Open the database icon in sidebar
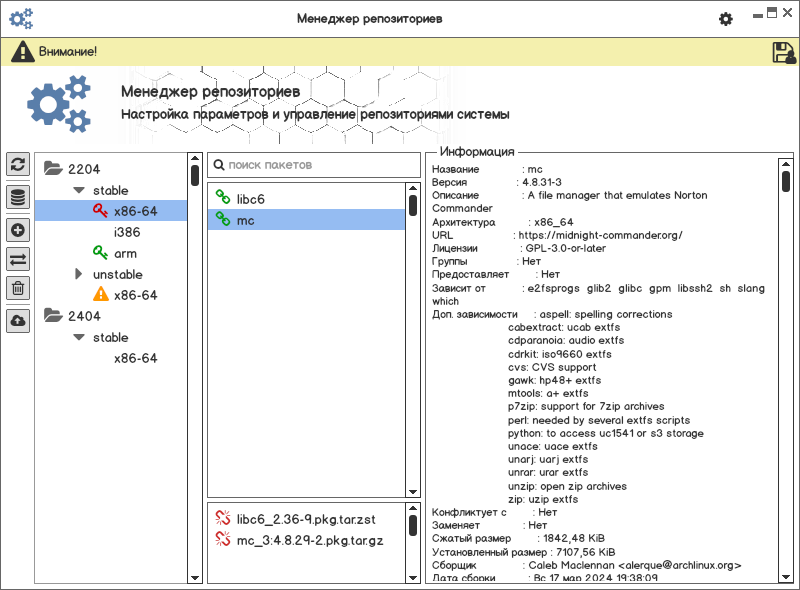 [x=18, y=197]
